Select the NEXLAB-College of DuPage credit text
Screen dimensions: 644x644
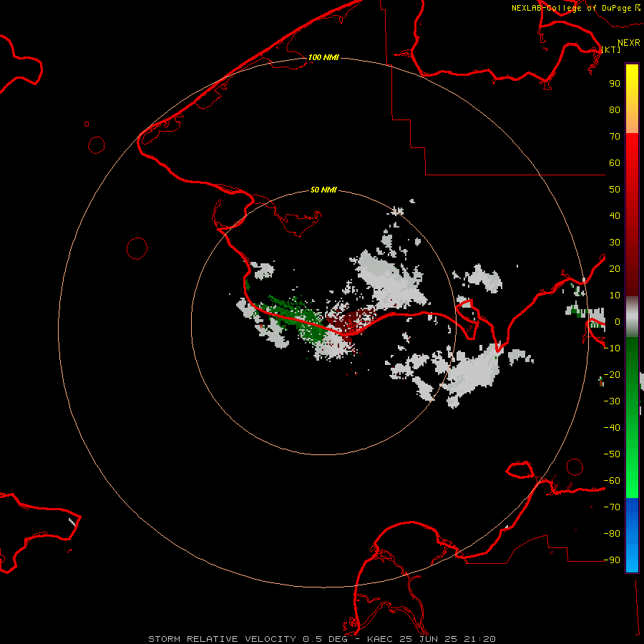(x=572, y=8)
